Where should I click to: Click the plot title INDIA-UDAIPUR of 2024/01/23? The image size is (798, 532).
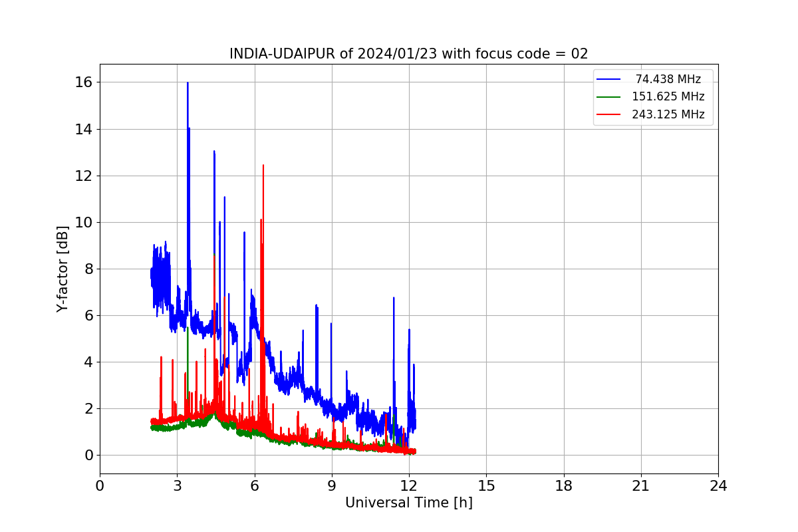click(x=409, y=54)
